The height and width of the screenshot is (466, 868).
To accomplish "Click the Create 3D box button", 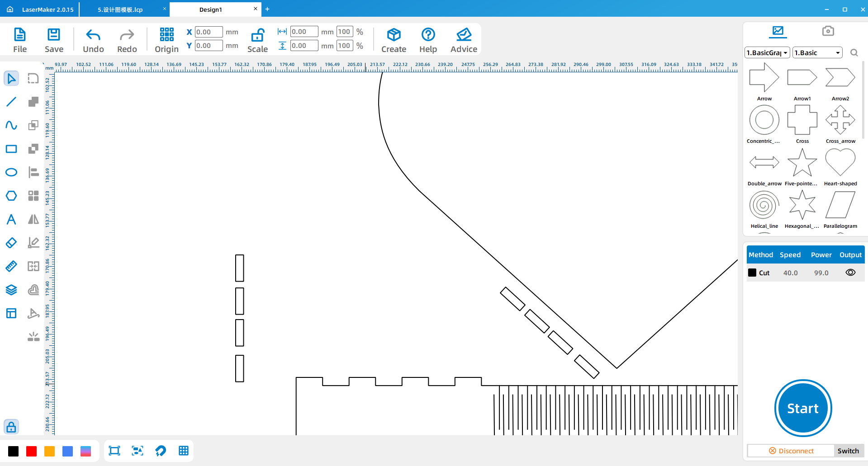I will (394, 40).
